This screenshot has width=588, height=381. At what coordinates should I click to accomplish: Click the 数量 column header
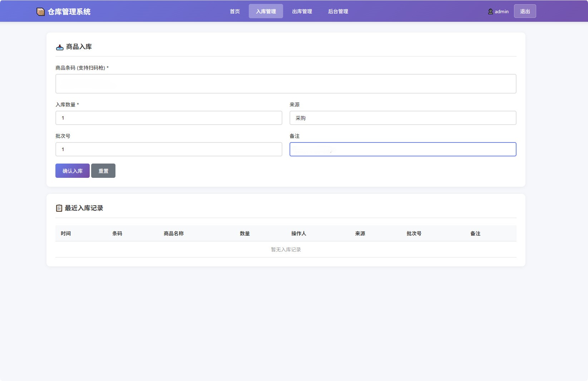click(x=245, y=234)
